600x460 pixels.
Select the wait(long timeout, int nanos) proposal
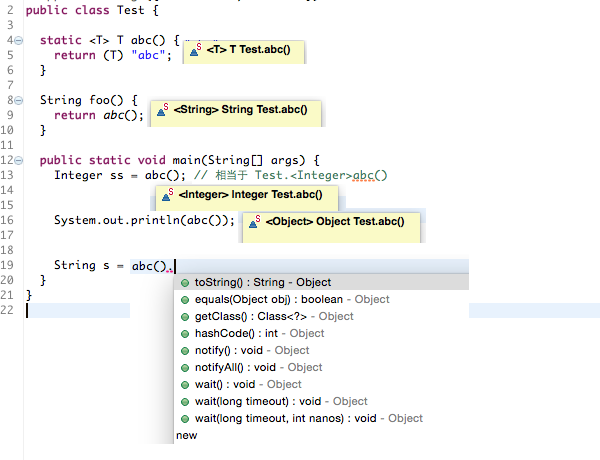pyautogui.click(x=309, y=419)
